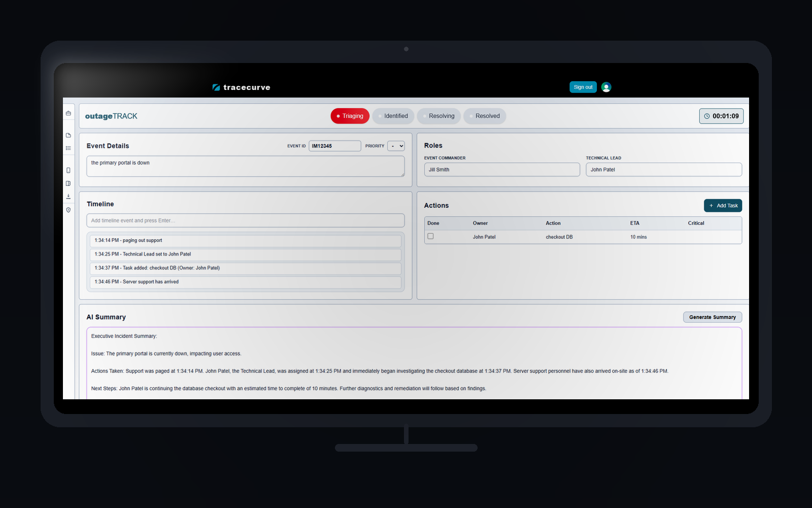Viewport: 812px width, 508px height.
Task: Click the 'Actions Taken:' summary paragraph
Action: [x=380, y=371]
